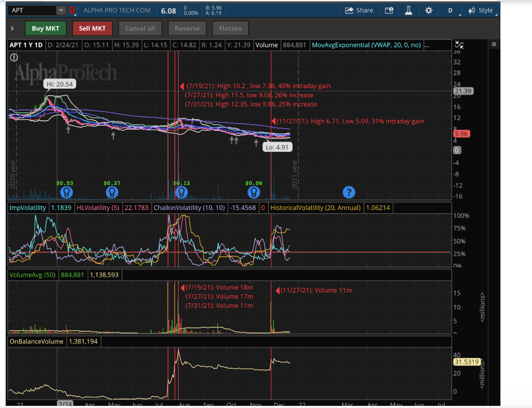Viewport: 532px width, 408px height.
Task: Click the drawing tools cursor icon
Action: (459, 45)
